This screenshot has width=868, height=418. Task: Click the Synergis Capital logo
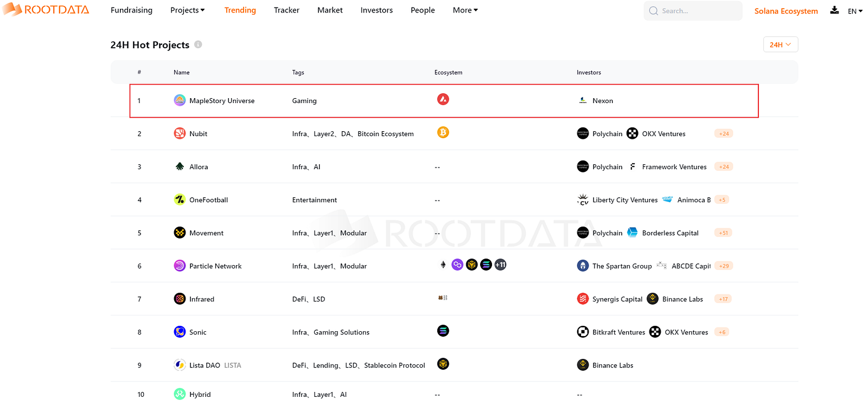point(583,299)
